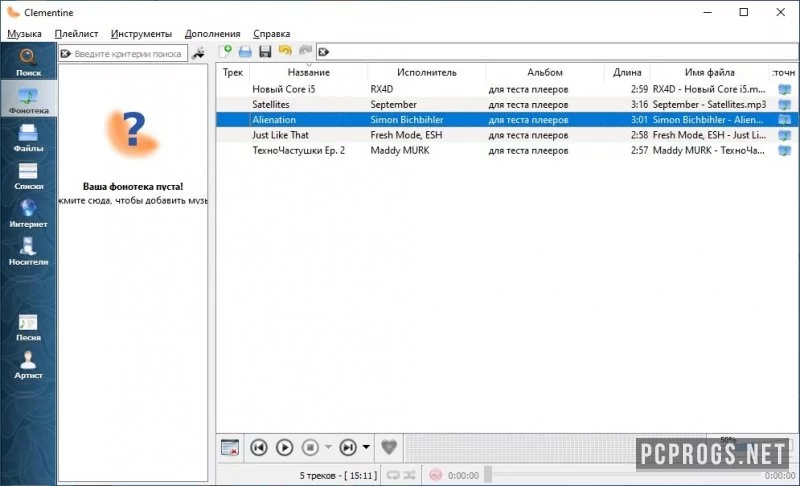Click the 3:16 duration cell

click(x=639, y=105)
